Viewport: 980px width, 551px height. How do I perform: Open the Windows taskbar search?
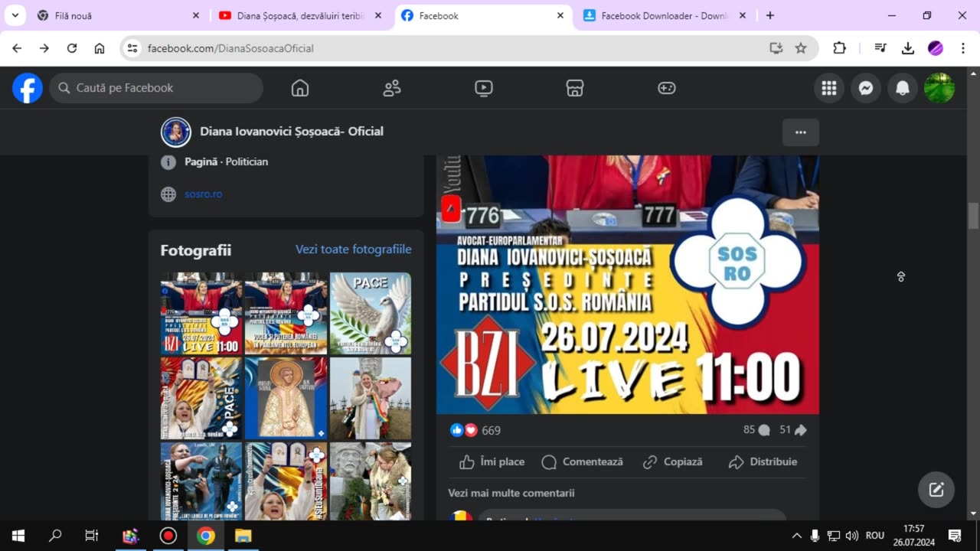[x=55, y=536]
